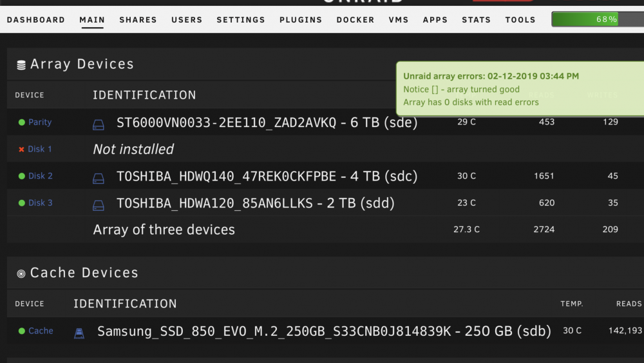Open the Stats tab
The height and width of the screenshot is (363, 644).
pos(476,20)
